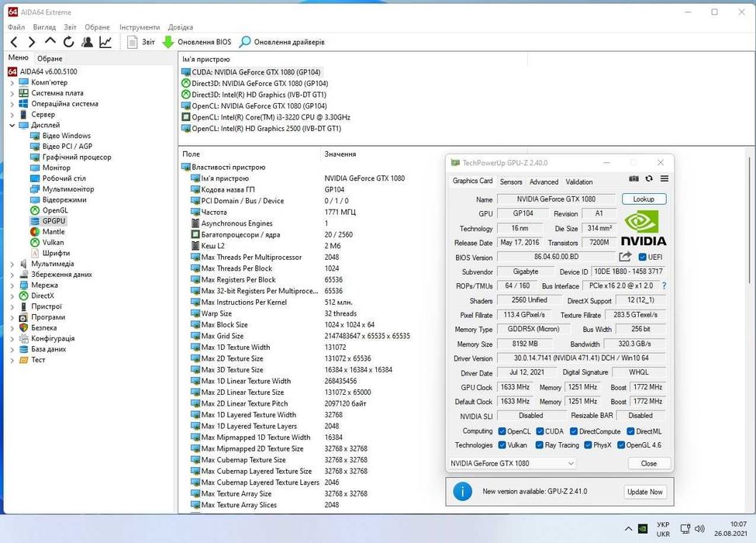Viewport: 756px width, 543px height.
Task: Toggle the DirectCompute checkbox
Action: [x=574, y=431]
